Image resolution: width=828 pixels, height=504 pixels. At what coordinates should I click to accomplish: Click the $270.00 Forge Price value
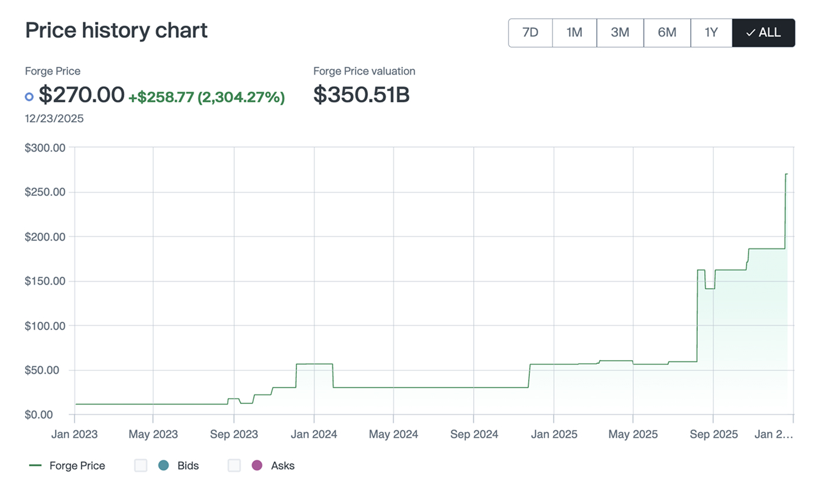pos(82,95)
